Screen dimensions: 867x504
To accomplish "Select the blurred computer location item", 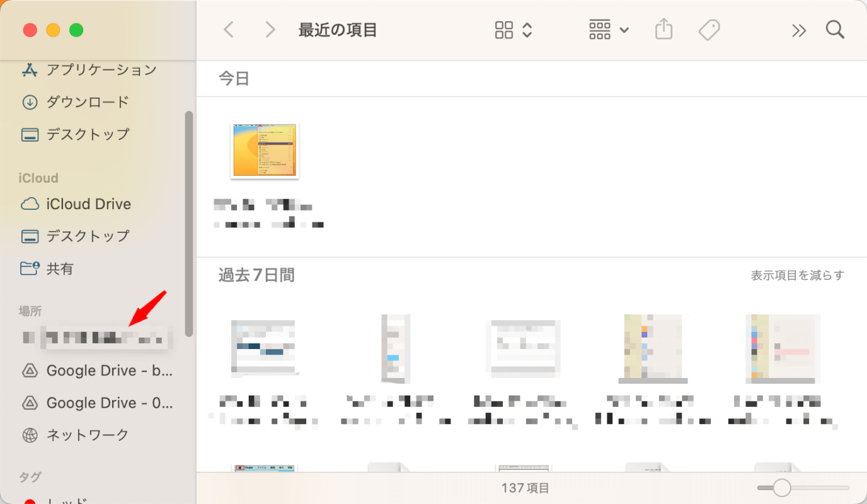I will 97,338.
